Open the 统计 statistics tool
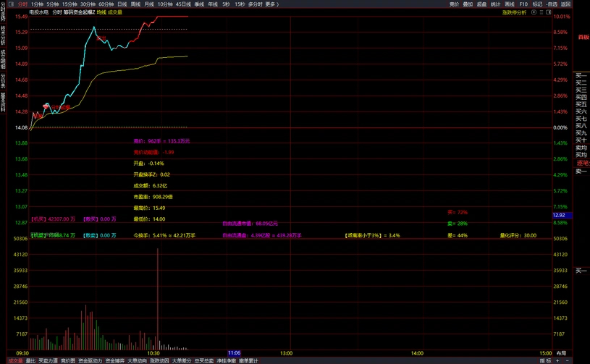The width and height of the screenshot is (590, 364). [496, 4]
